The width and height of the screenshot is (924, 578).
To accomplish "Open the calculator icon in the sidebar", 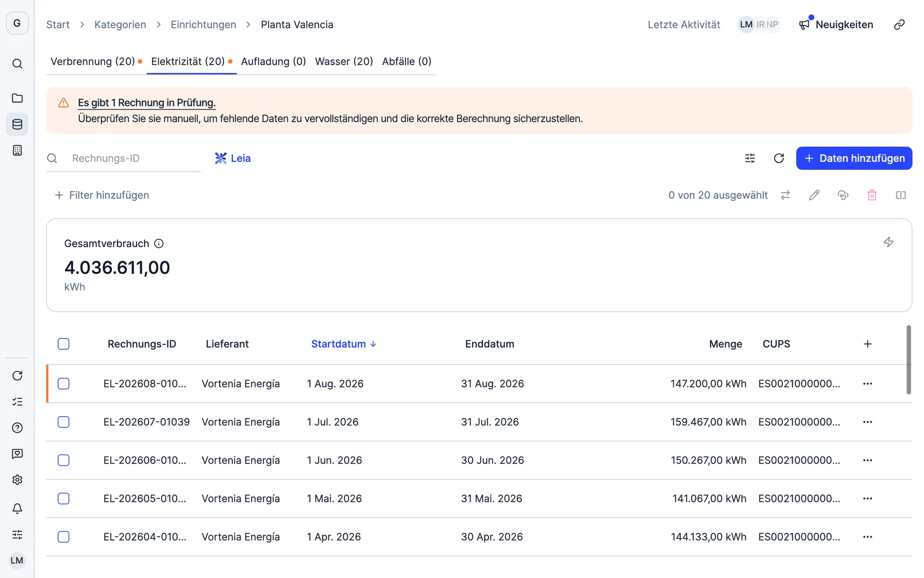I will tap(17, 151).
